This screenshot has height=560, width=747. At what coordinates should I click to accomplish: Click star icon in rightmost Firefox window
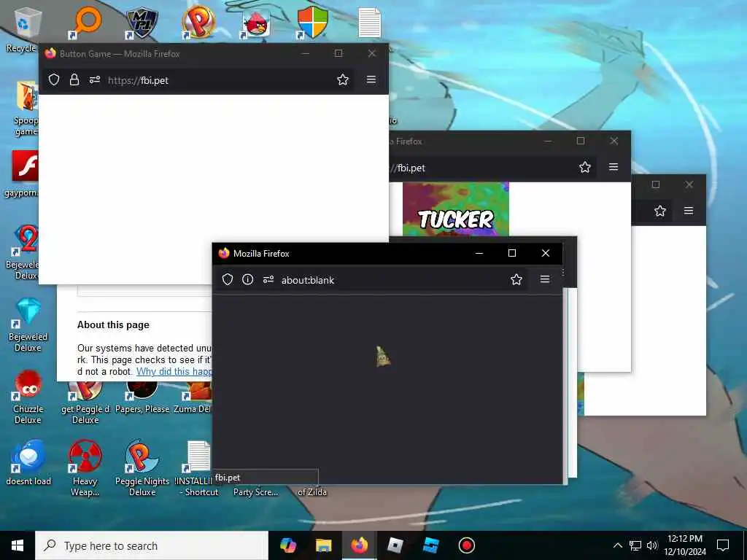659,211
